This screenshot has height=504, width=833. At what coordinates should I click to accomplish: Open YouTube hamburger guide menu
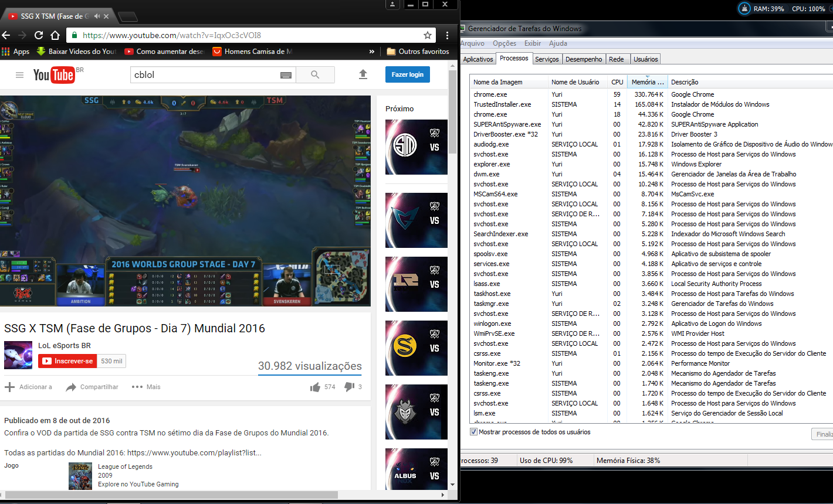20,75
